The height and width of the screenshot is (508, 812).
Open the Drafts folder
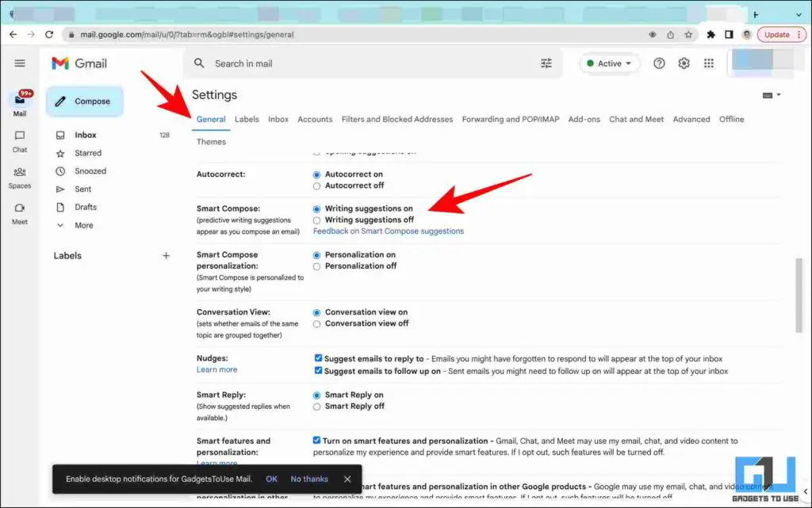click(86, 208)
